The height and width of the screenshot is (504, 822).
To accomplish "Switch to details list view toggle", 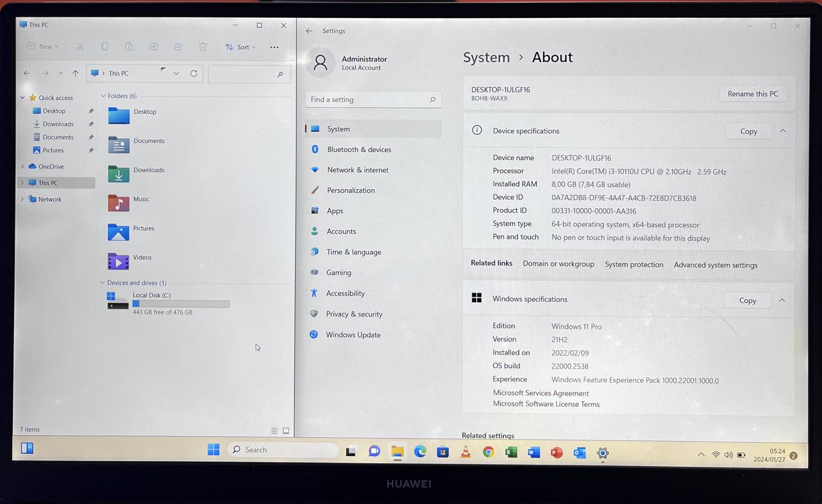I will tap(274, 431).
